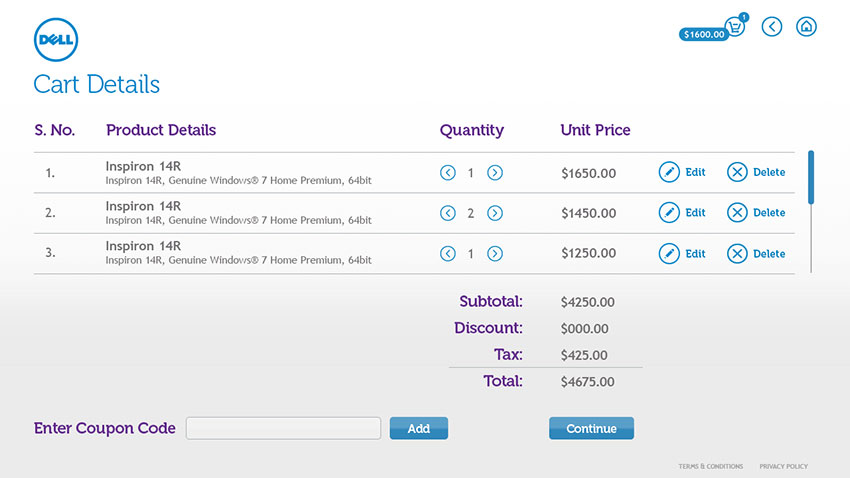Click the Add coupon button
Image resolution: width=850 pixels, height=478 pixels.
418,428
